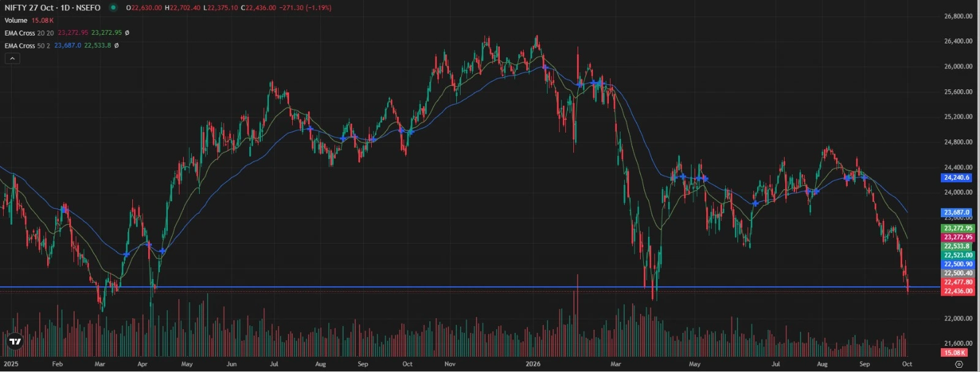Collapse the indicator legend with the chevron
980x372 pixels.
12,58
